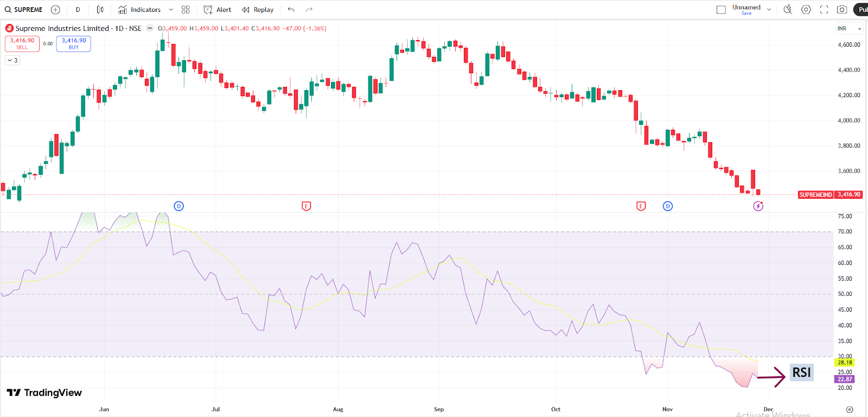Screen dimensions: 868x417
Task: Click the add symbol plus icon
Action: coord(55,10)
